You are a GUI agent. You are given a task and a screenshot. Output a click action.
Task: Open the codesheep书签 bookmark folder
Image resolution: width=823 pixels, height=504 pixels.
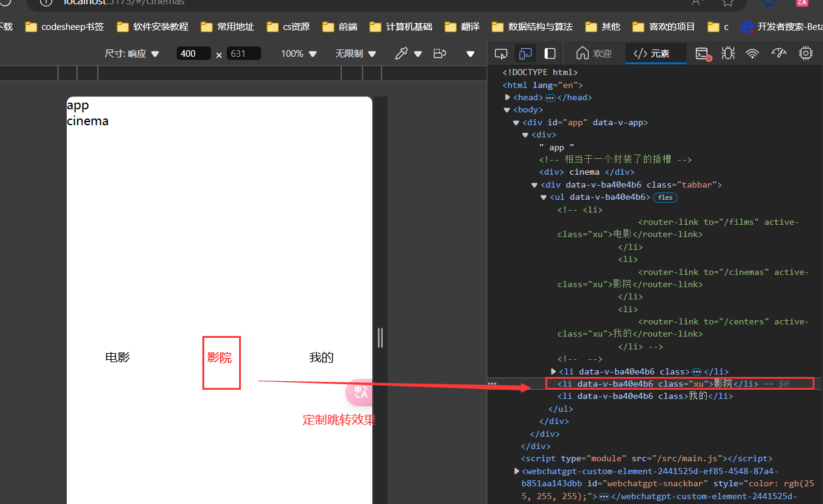click(x=64, y=27)
